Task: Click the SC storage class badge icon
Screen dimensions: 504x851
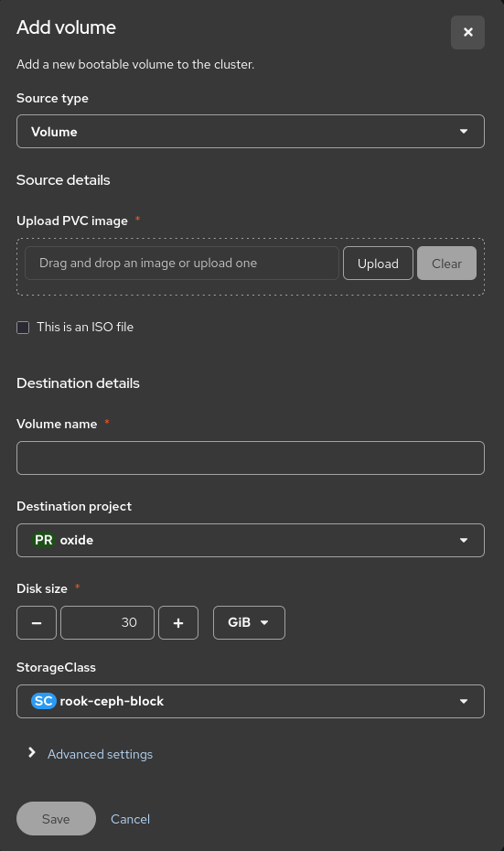Action: click(43, 701)
